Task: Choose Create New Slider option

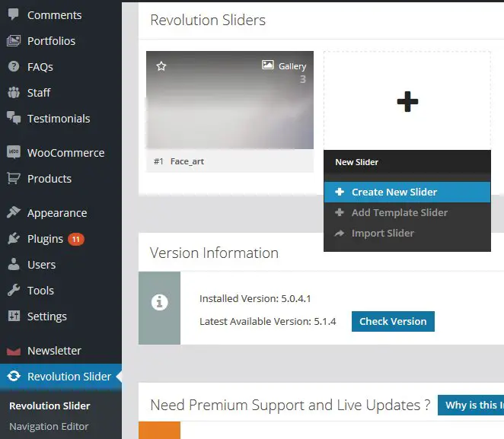Action: coord(407,192)
